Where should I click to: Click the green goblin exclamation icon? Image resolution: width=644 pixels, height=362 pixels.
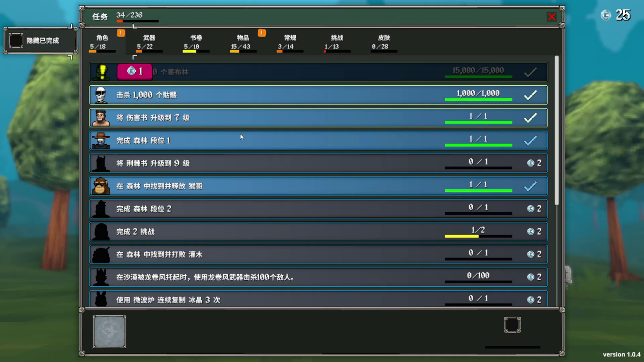pyautogui.click(x=101, y=72)
